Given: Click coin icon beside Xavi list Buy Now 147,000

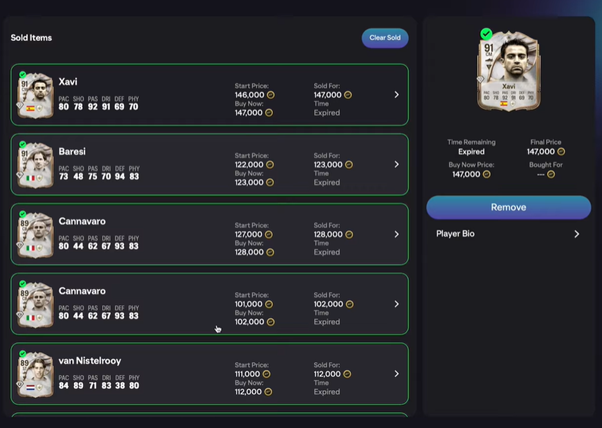Looking at the screenshot, I should pos(269,112).
